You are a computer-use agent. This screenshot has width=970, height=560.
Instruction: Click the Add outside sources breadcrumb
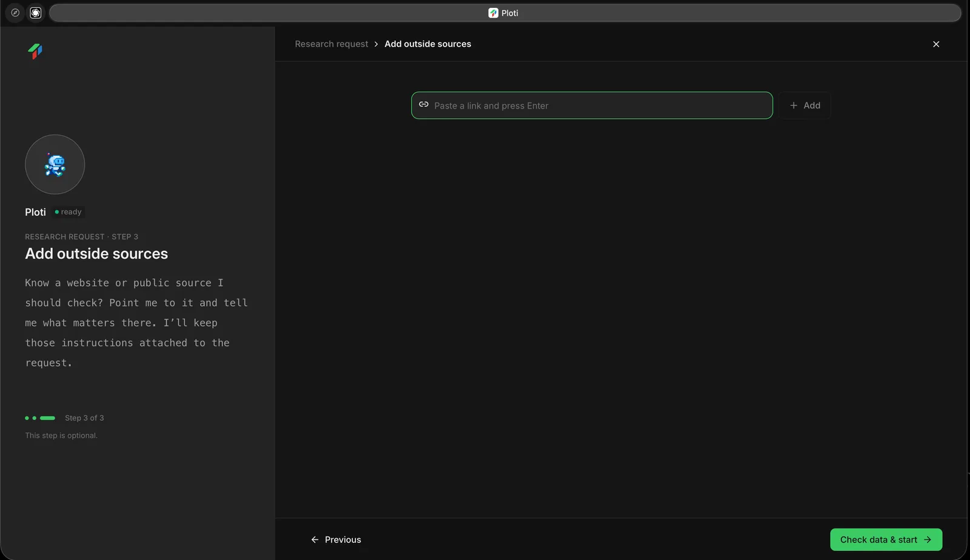point(427,44)
